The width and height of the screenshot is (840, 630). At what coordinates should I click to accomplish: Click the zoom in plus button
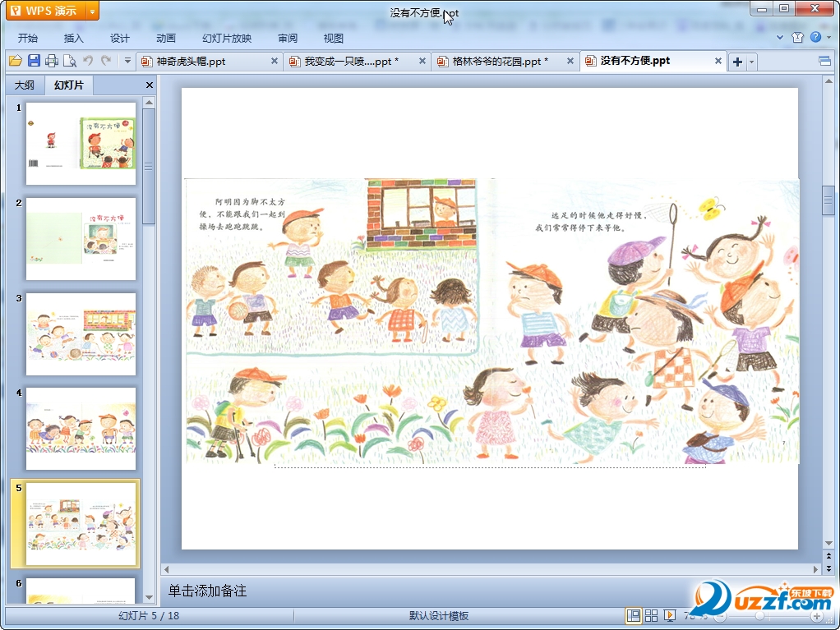pyautogui.click(x=816, y=616)
